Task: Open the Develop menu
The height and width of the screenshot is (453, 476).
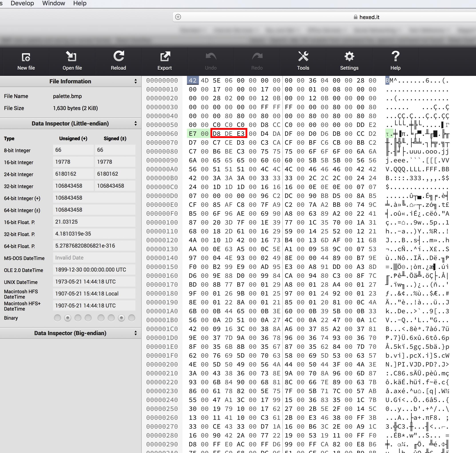Action: pyautogui.click(x=22, y=3)
